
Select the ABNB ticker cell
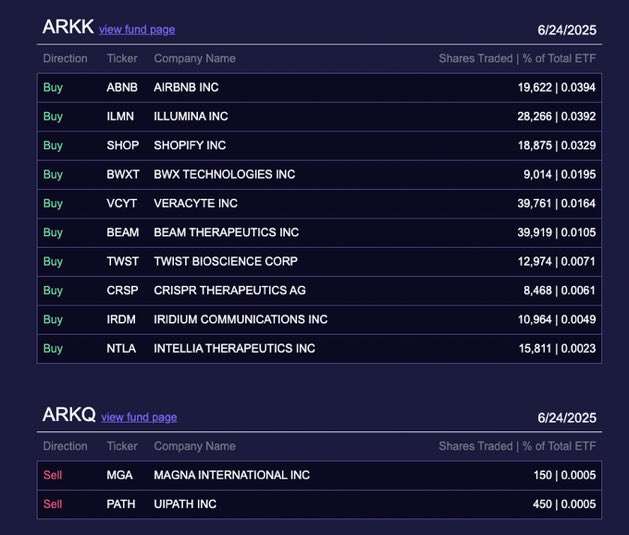[x=122, y=87]
